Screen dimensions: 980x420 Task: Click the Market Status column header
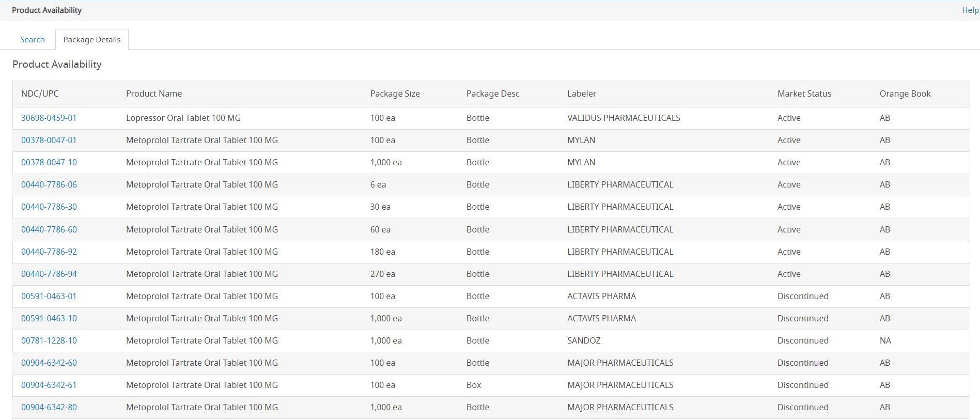click(x=804, y=94)
